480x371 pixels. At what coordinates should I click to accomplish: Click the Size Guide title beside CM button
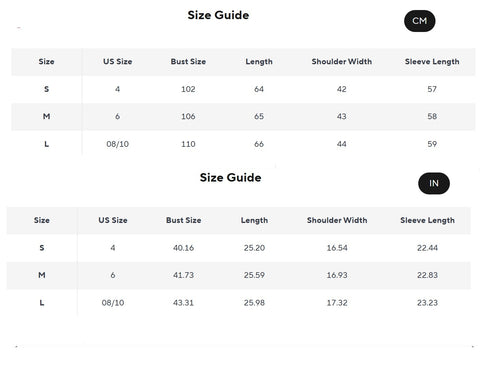218,15
